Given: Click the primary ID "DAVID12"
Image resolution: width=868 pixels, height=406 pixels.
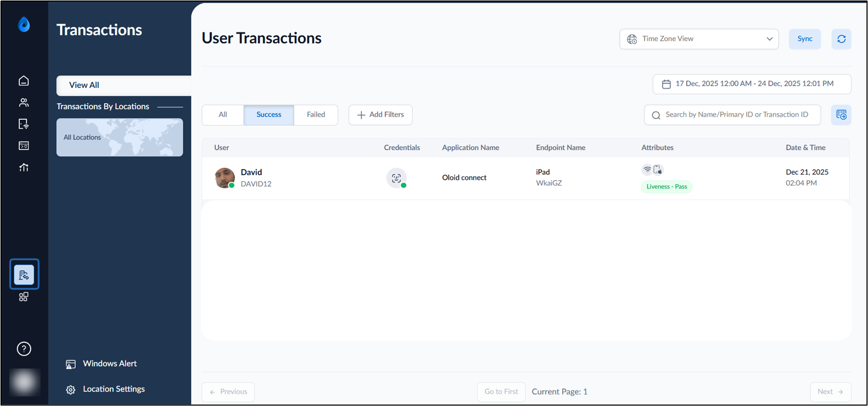Looking at the screenshot, I should (x=256, y=184).
